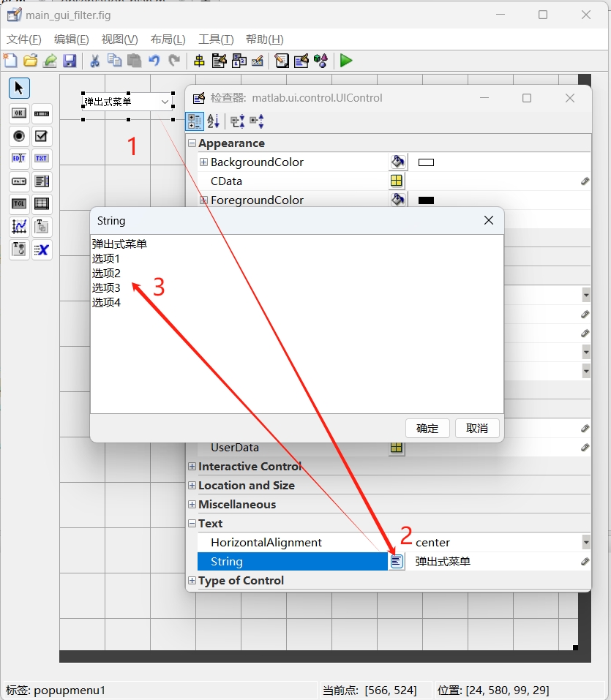Viewport: 611px width, 700px height.
Task: Open the Menu Editor in toolbar
Action: tap(219, 61)
